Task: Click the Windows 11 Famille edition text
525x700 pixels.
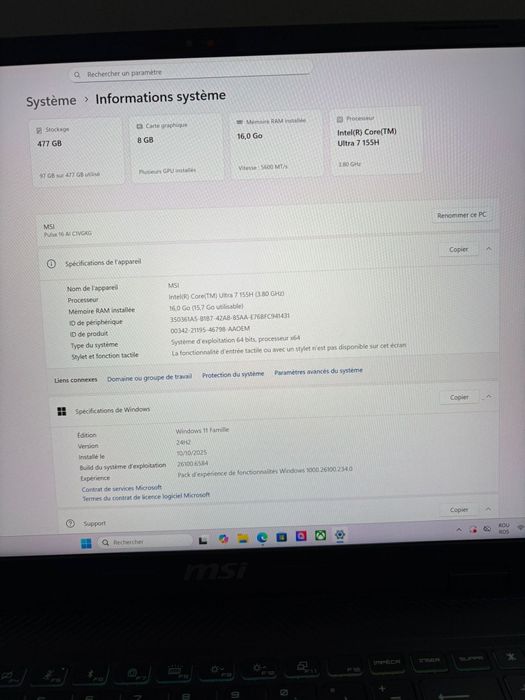Action: pyautogui.click(x=202, y=430)
